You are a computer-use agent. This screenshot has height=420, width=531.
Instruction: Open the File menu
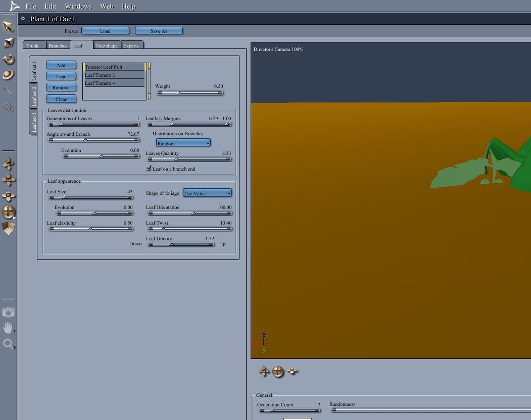pyautogui.click(x=31, y=6)
